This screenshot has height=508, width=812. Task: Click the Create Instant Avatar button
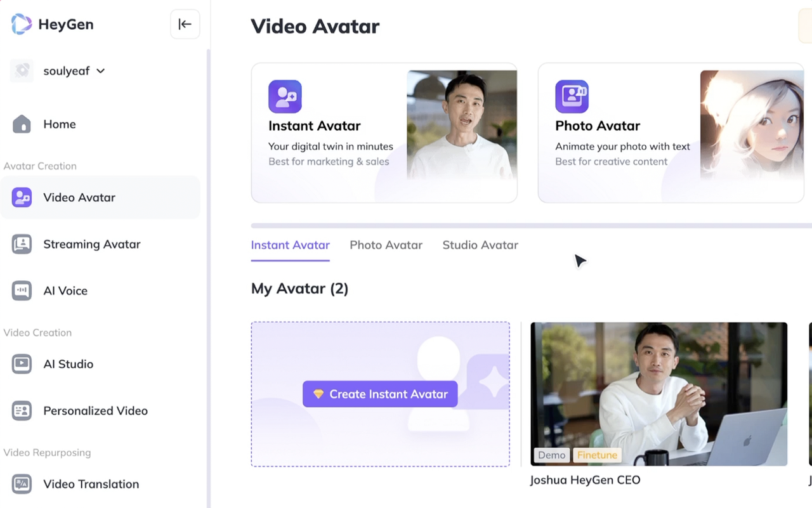[x=380, y=394]
